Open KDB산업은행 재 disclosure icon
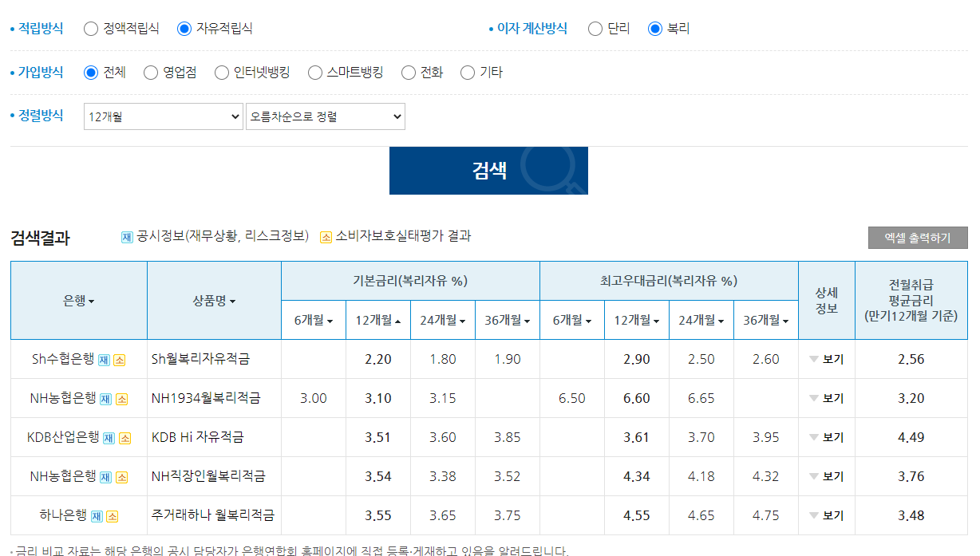 click(109, 438)
